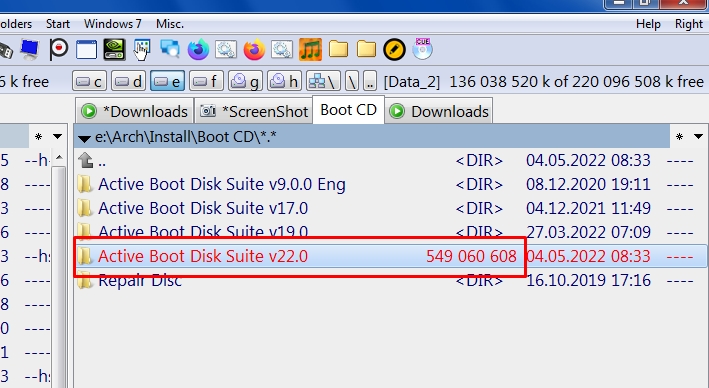Open the Right menu
Viewport: 709px width, 388px height.
689,24
